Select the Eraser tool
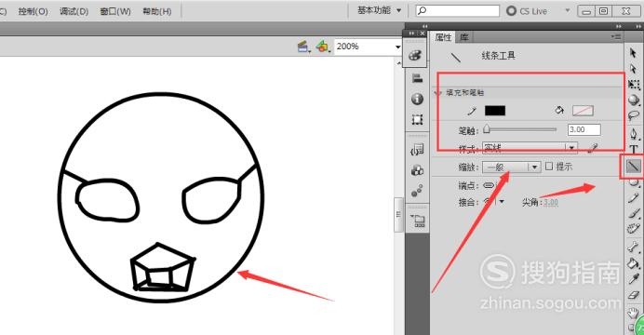The width and height of the screenshot is (644, 335). [634, 295]
